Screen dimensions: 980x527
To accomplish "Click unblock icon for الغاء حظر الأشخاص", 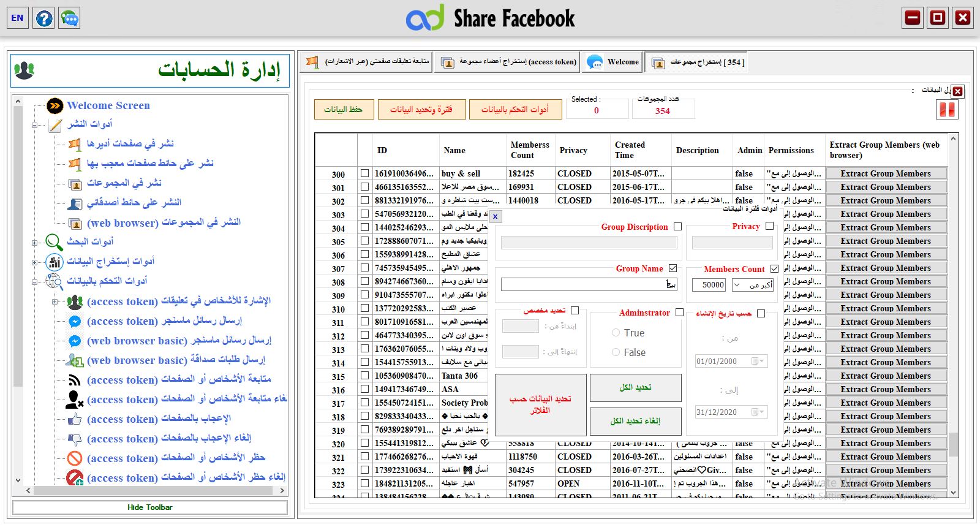I will 75,478.
